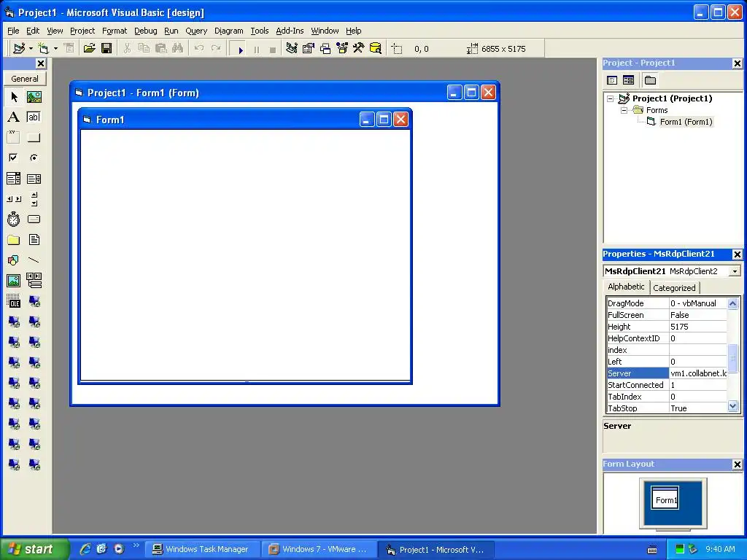The height and width of the screenshot is (560, 747).
Task: Click Form1 preview in Form Layout
Action: pyautogui.click(x=665, y=498)
